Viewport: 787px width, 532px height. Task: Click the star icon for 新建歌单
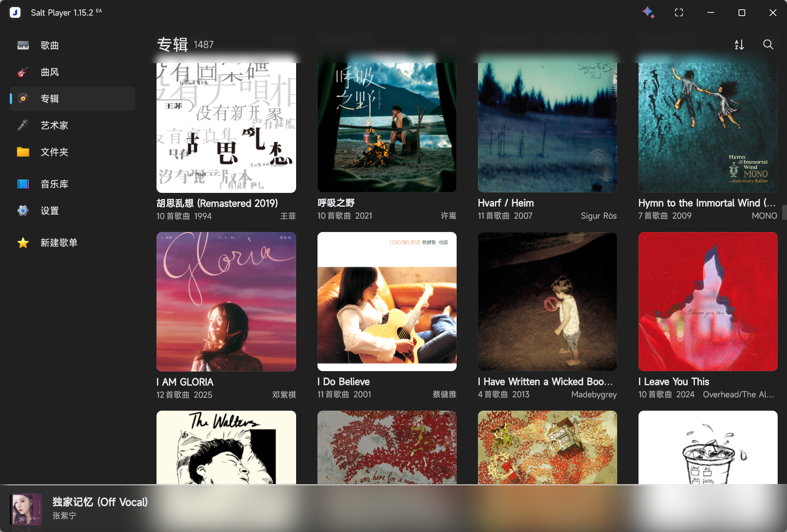click(x=23, y=243)
